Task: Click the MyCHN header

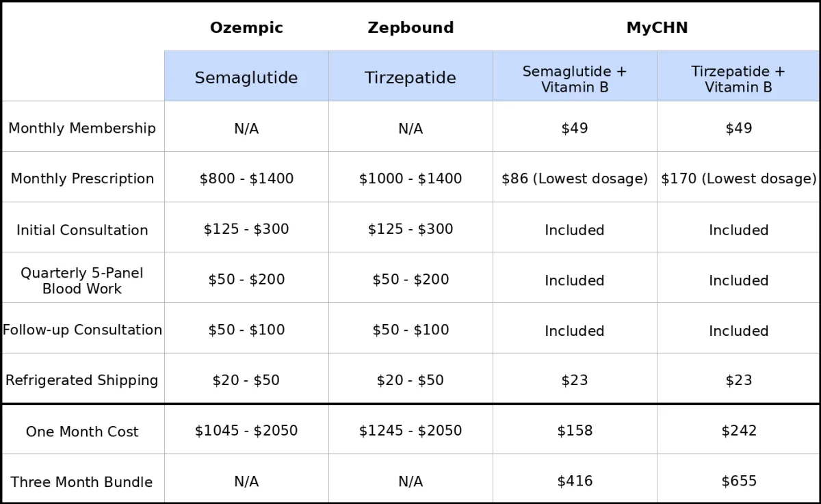Action: pos(657,28)
